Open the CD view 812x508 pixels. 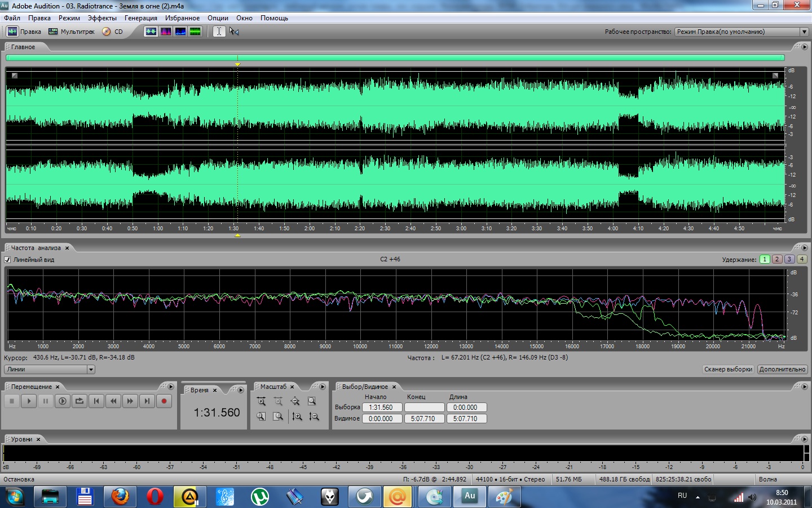(x=112, y=32)
